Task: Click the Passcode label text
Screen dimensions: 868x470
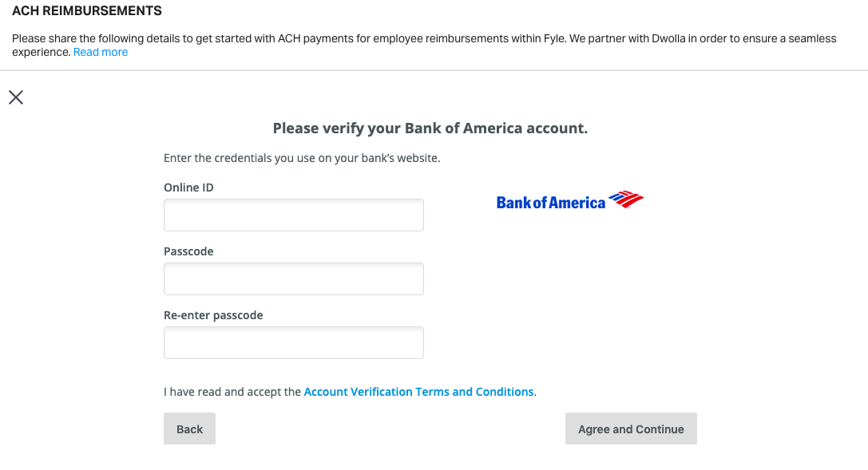Action: tap(188, 251)
